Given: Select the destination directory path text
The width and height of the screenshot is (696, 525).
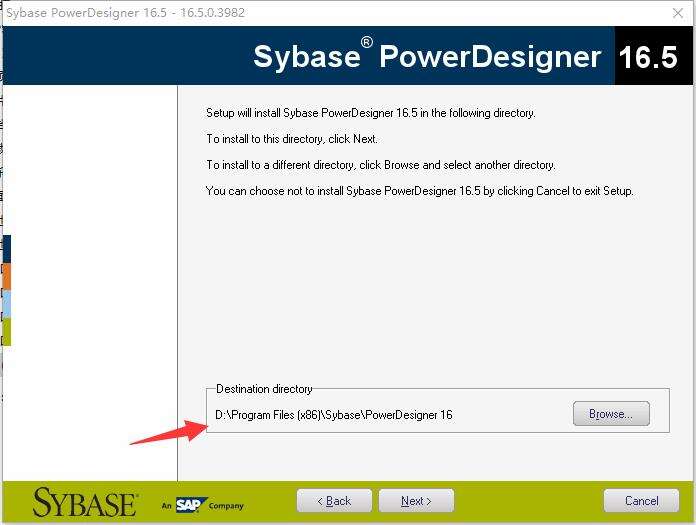Looking at the screenshot, I should point(334,415).
